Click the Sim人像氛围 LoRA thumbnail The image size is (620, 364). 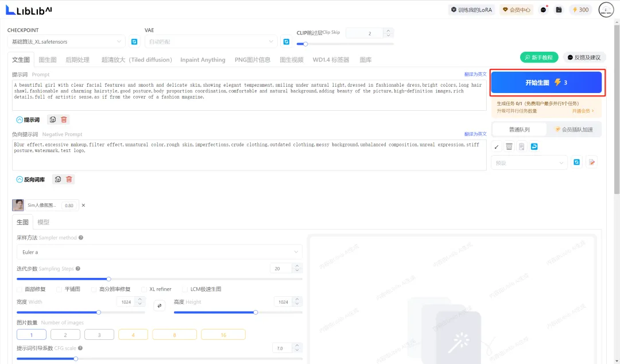tap(18, 205)
